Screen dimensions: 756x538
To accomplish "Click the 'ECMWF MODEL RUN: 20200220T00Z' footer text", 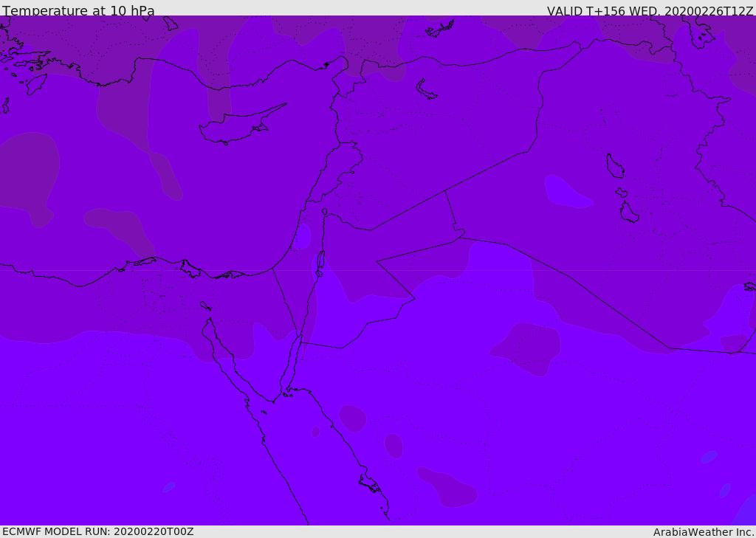I will click(x=98, y=531).
